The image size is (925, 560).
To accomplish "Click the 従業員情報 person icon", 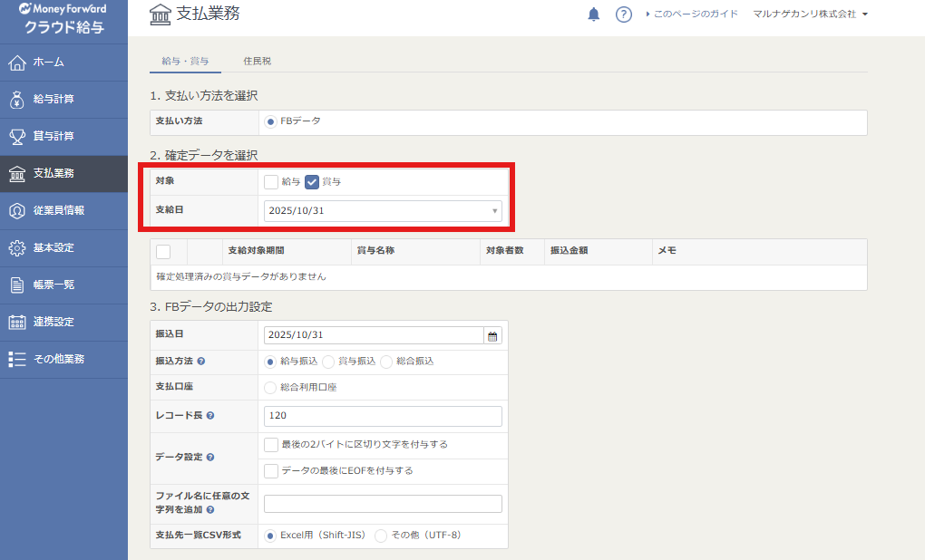I will (x=16, y=210).
